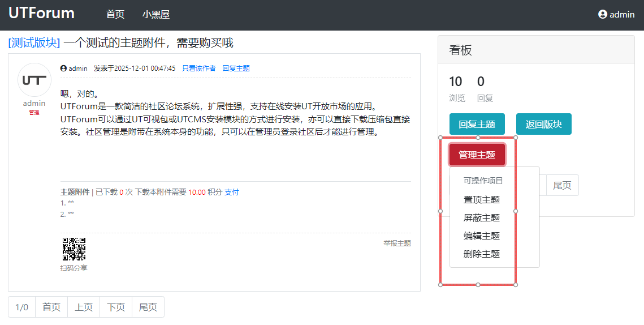This screenshot has width=644, height=325.
Task: Click the 支付 link for attachment
Action: point(232,193)
